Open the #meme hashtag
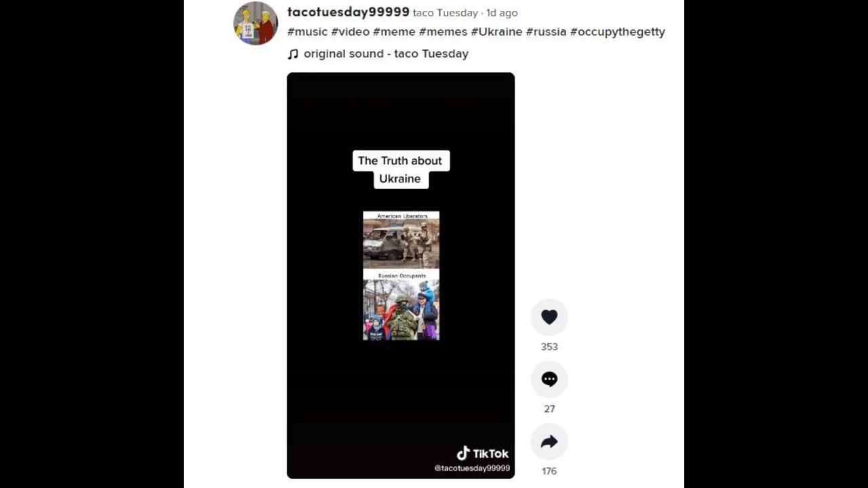 click(394, 32)
